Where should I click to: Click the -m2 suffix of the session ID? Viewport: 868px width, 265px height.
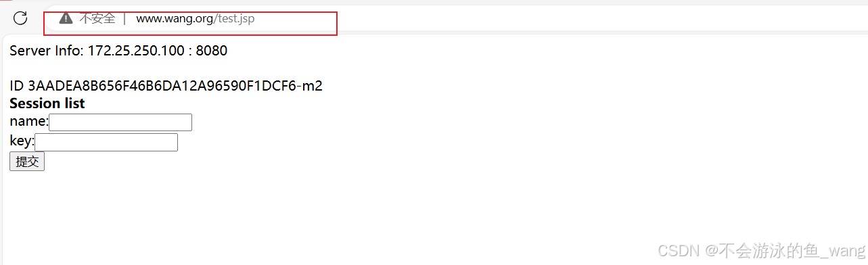310,86
